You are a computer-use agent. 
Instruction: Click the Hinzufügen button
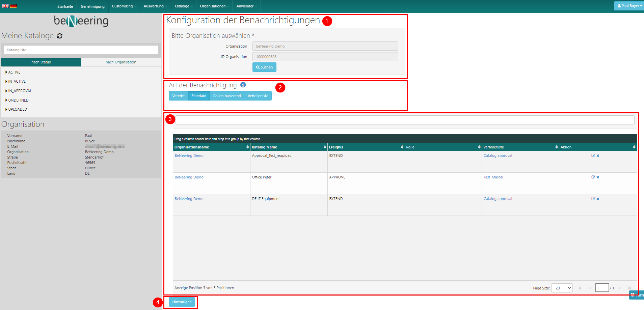(x=182, y=302)
